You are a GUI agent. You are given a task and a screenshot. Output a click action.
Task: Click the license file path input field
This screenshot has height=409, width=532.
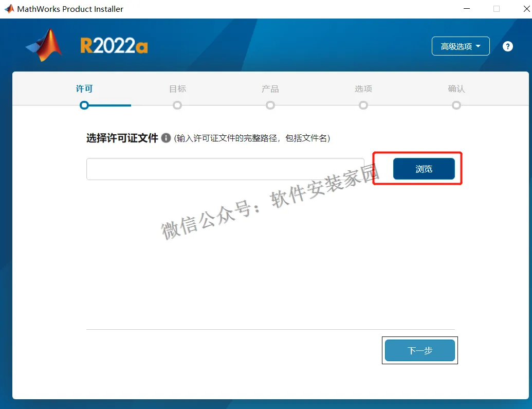(225, 169)
